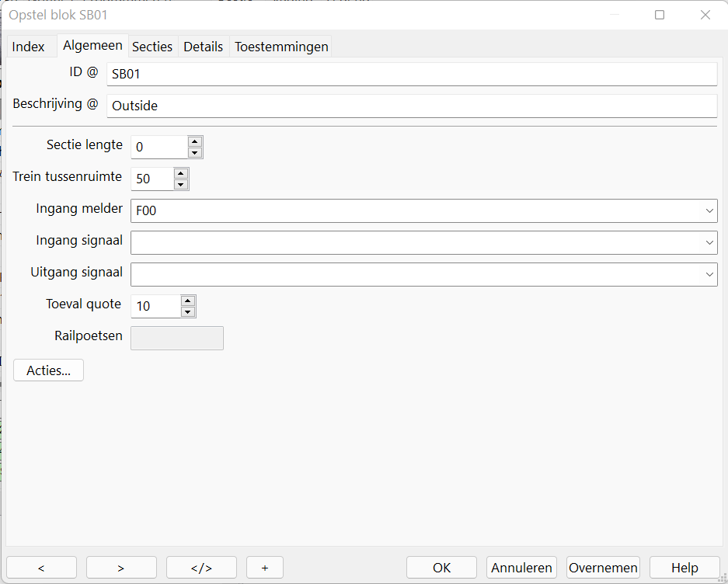Decrease Toeval quote with down arrow
The image size is (728, 584).
[x=188, y=311]
